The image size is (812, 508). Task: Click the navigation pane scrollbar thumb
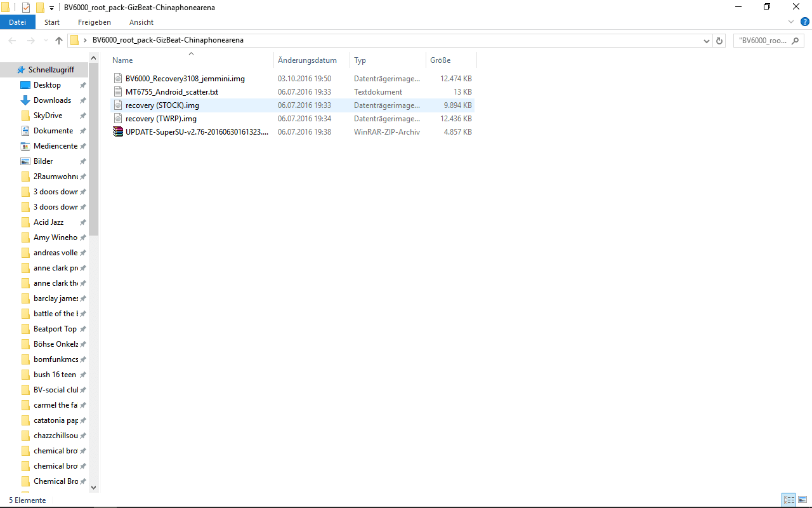[94, 149]
